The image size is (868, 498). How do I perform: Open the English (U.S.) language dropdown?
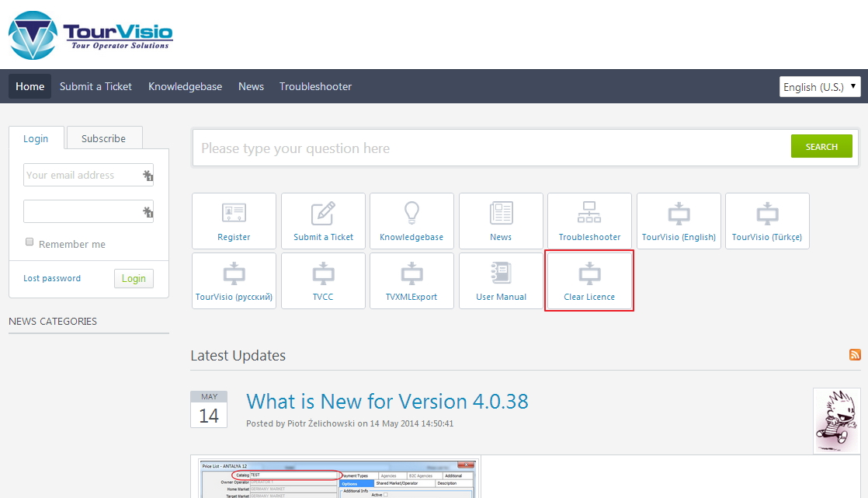point(820,87)
